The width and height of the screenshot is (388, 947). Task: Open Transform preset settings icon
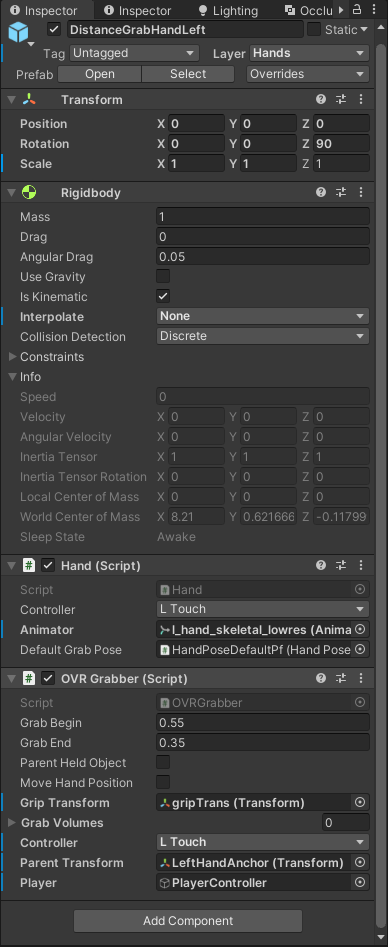point(341,100)
